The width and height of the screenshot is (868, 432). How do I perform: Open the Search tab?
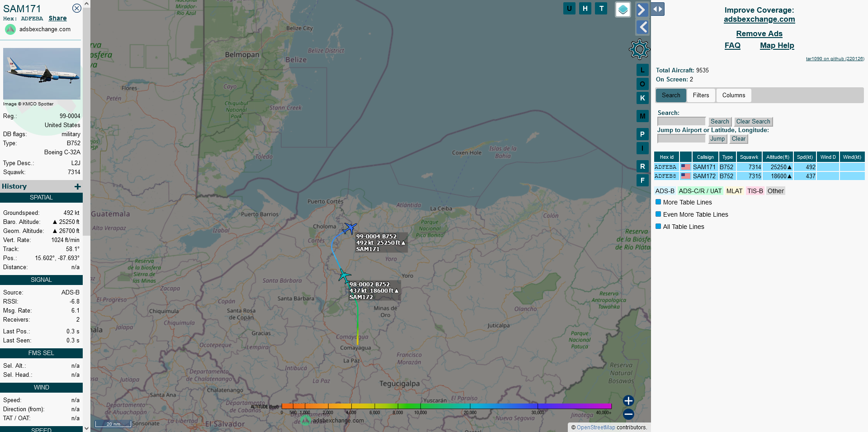pos(671,95)
